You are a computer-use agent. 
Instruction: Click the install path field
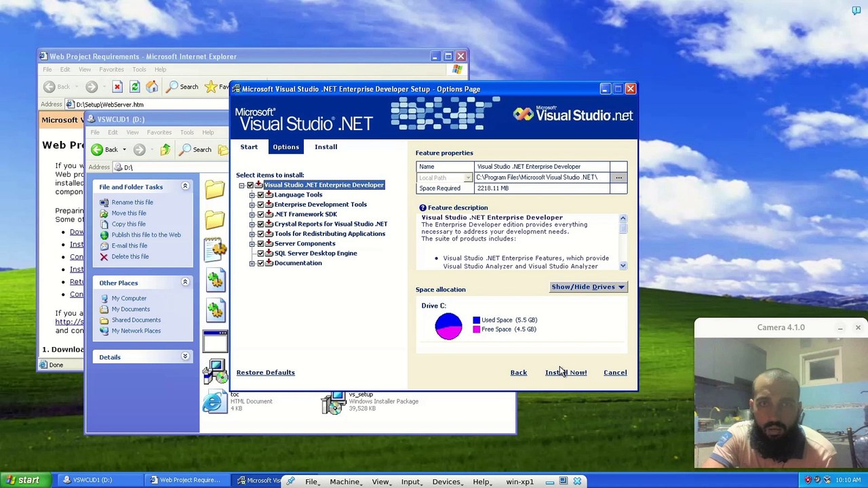click(x=542, y=178)
